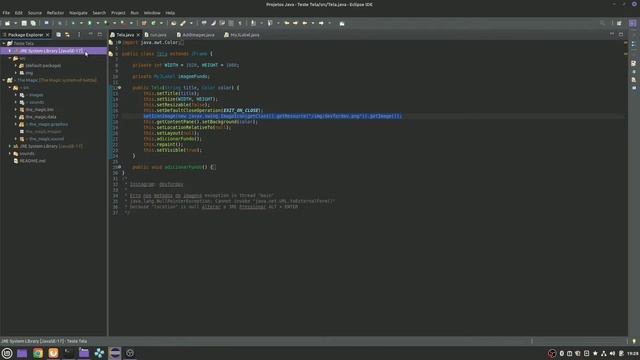Collapse The Magic project node
Viewport: 640px width, 360px height.
pyautogui.click(x=4, y=80)
